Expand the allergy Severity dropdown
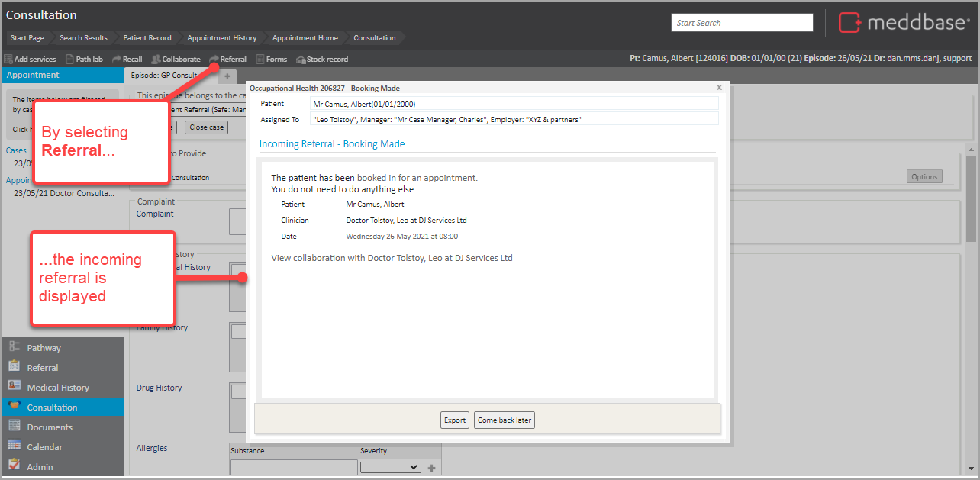Image resolution: width=980 pixels, height=480 pixels. (390, 467)
